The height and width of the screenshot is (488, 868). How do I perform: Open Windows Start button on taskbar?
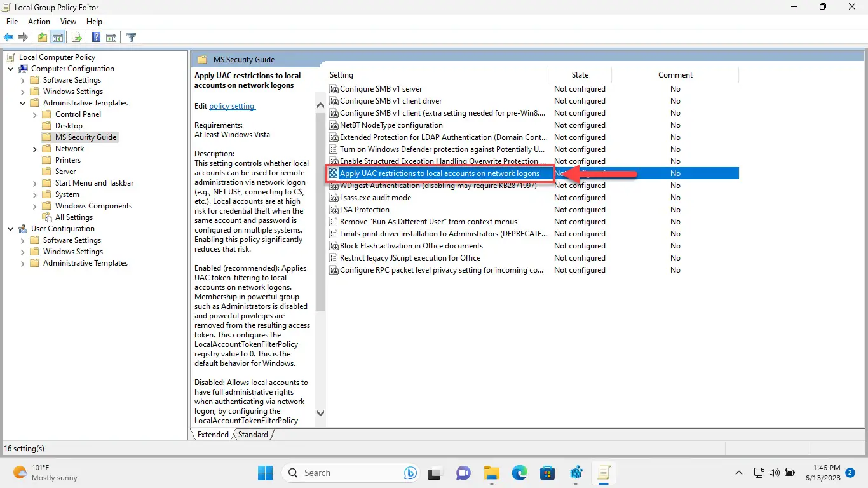pyautogui.click(x=265, y=473)
